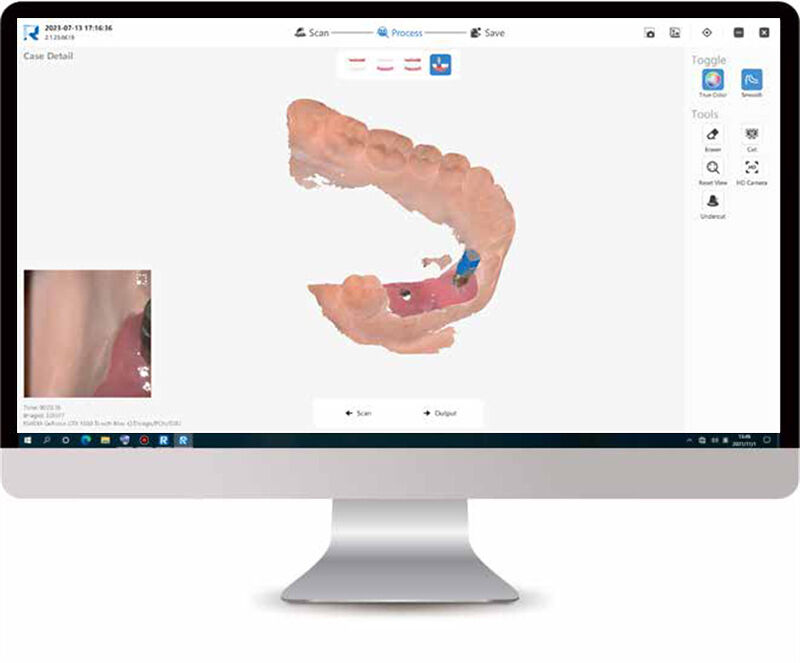
Task: Click the Output button
Action: [439, 412]
